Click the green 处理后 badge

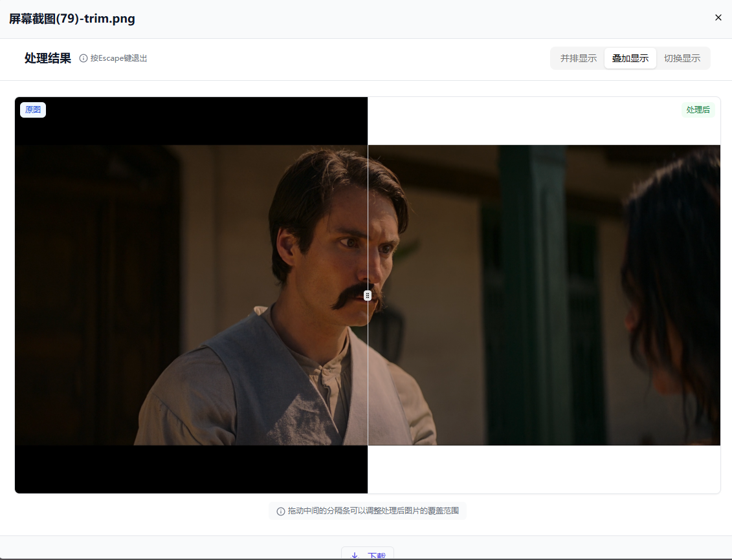click(x=698, y=110)
